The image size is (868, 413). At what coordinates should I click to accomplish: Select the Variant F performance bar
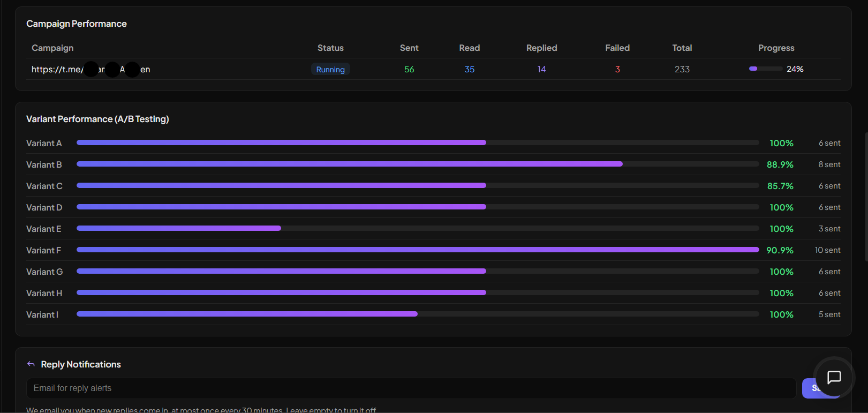click(418, 250)
